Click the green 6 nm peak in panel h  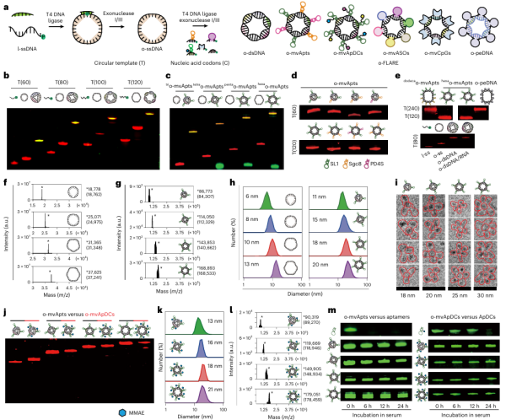(x=266, y=200)
